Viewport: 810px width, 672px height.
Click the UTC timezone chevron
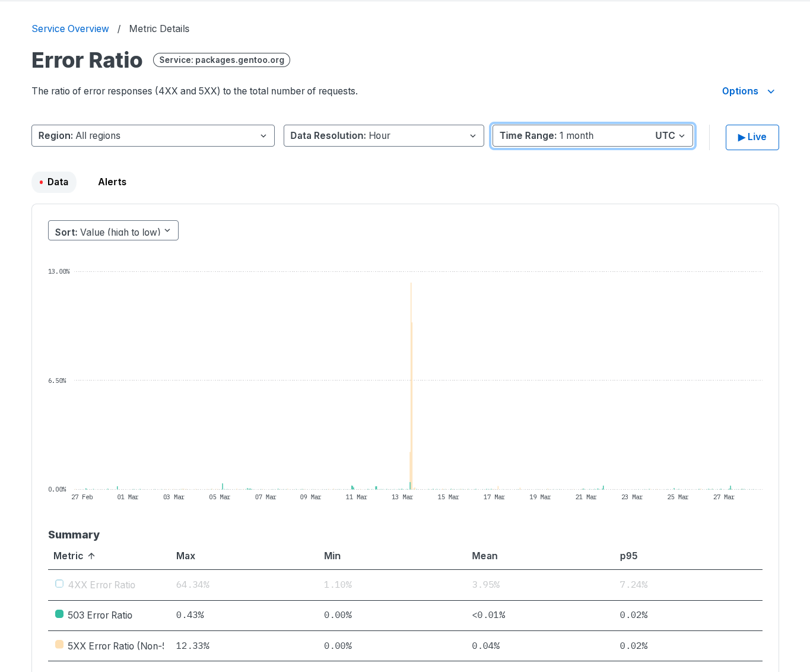(682, 136)
